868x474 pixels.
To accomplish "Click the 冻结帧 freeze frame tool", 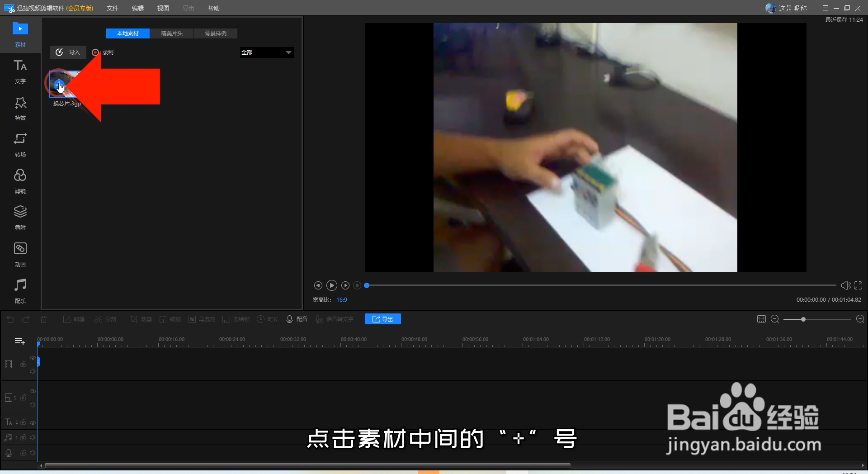I will point(236,319).
